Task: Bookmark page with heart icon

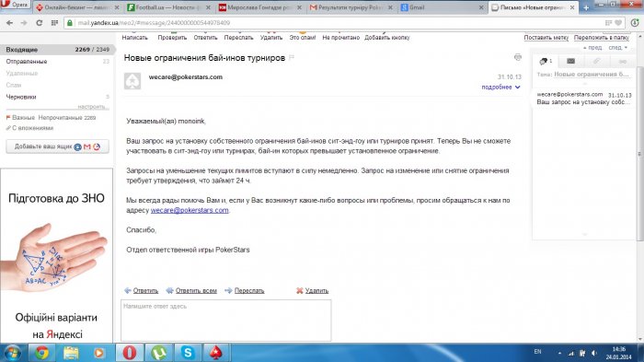Action: coord(618,23)
